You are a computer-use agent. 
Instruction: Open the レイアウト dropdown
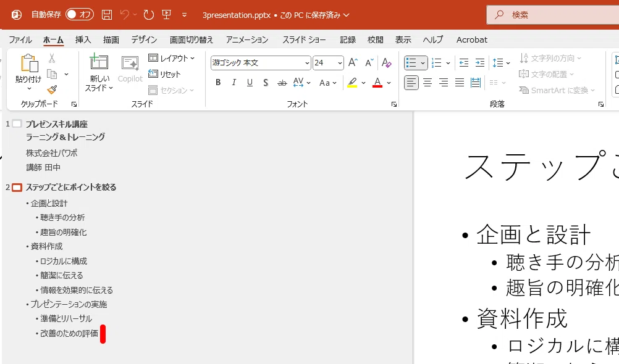click(x=171, y=58)
